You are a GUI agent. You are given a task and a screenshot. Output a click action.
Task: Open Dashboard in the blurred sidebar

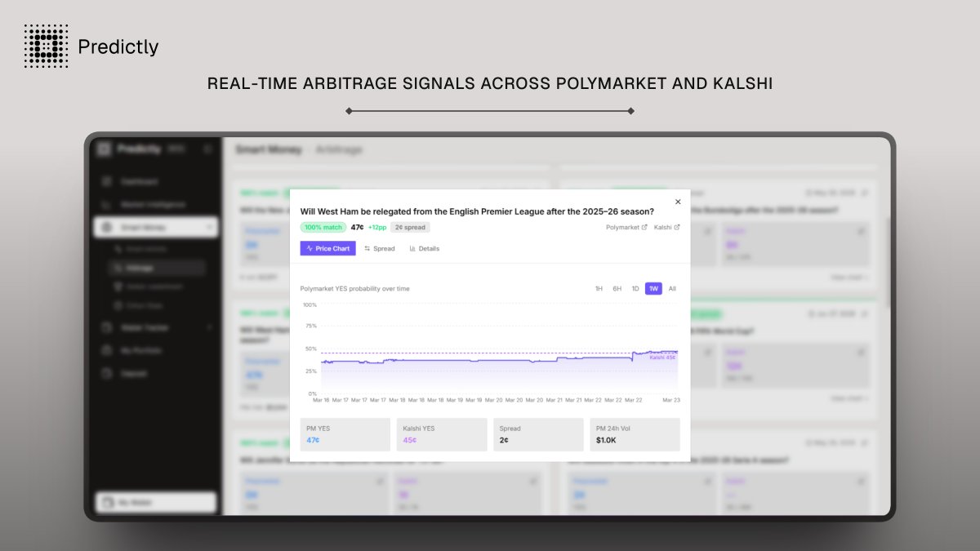coord(139,181)
